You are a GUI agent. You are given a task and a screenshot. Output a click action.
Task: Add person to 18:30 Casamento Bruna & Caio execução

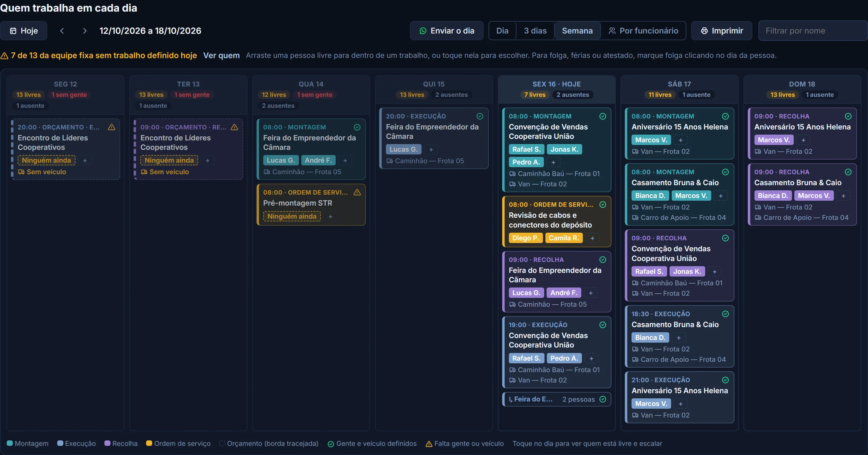pos(679,338)
